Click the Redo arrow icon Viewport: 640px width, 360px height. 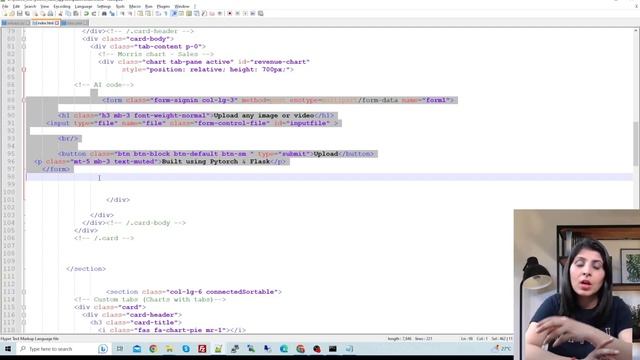[x=93, y=13]
